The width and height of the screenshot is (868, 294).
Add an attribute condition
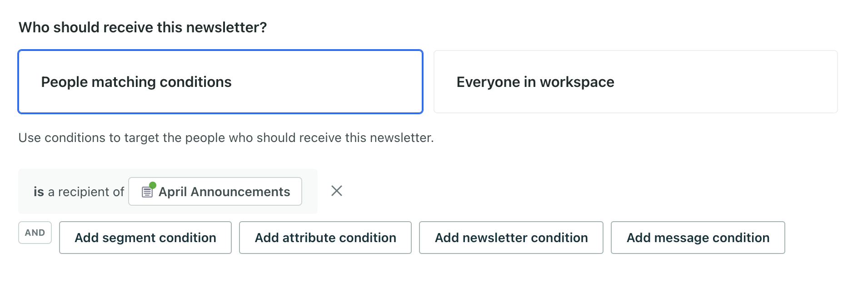[325, 238]
